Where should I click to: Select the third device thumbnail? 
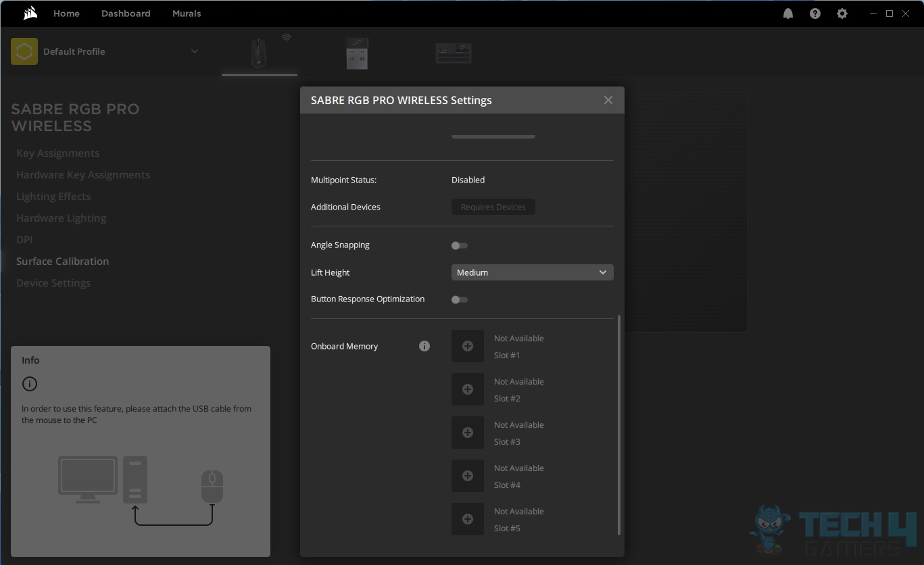(454, 53)
